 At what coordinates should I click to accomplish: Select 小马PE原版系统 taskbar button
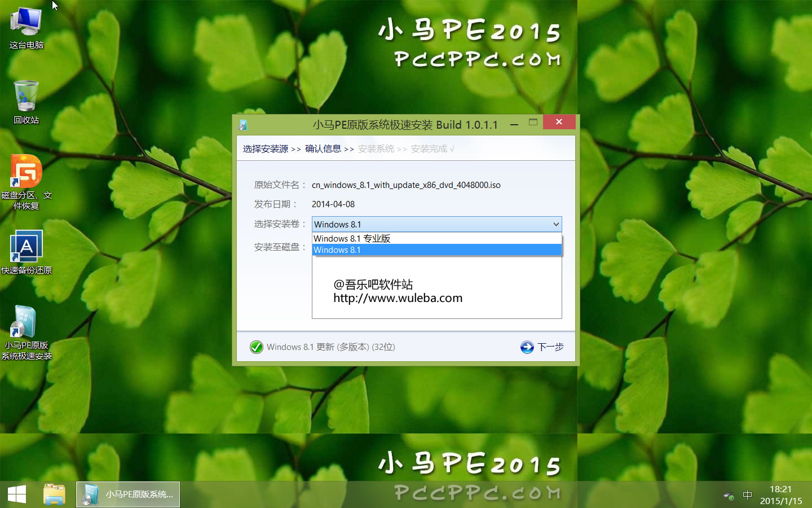(128, 494)
